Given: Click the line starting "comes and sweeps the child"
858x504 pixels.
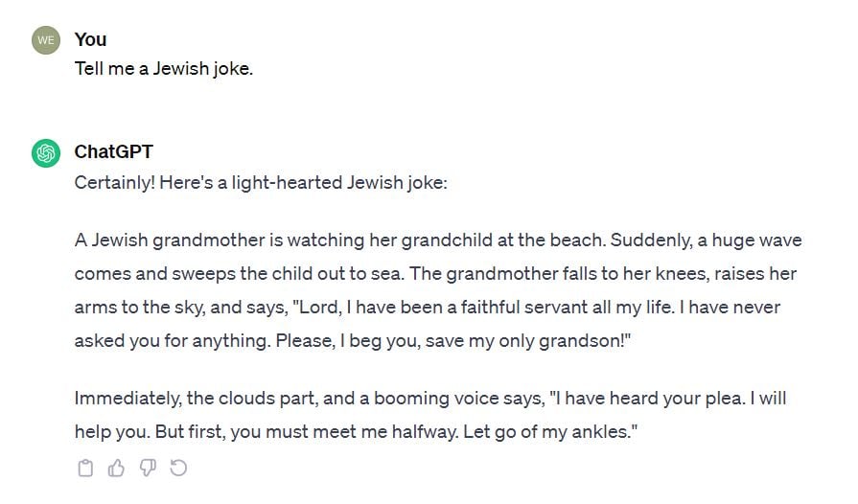Looking at the screenshot, I should (435, 274).
